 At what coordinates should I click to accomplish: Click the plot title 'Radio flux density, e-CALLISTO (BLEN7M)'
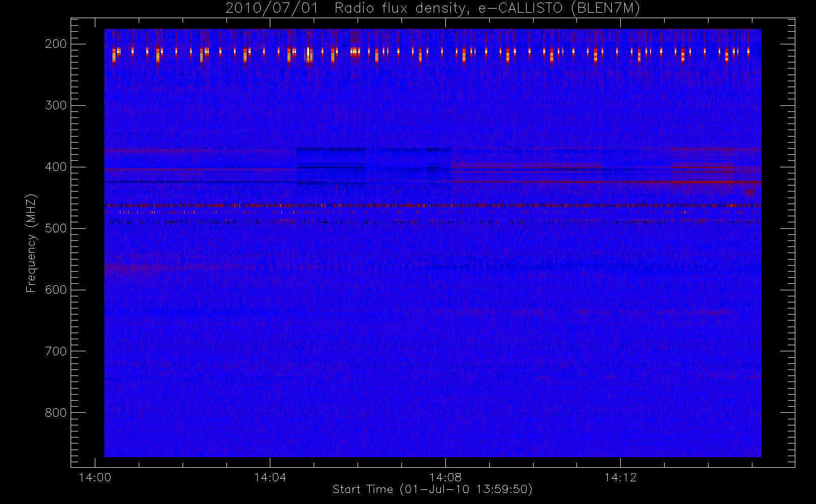[x=487, y=9]
